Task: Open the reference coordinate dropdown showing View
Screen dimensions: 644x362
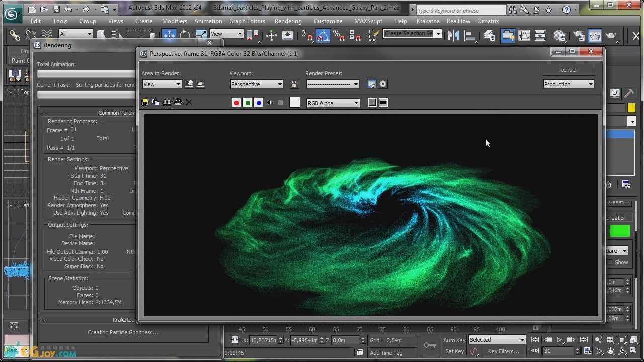Action: pos(226,34)
